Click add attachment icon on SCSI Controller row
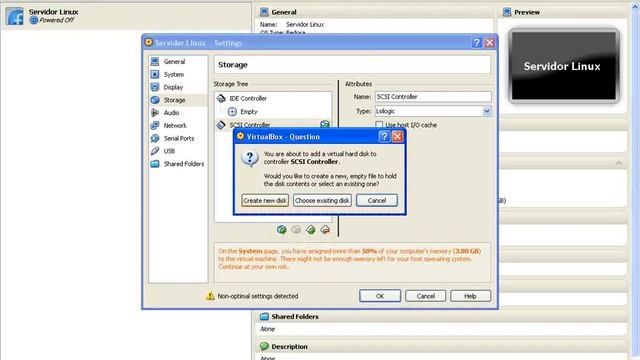The width and height of the screenshot is (640, 360). (325, 124)
